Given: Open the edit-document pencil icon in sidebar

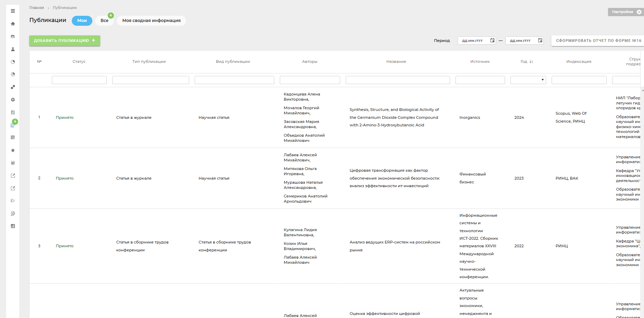Looking at the screenshot, I should (13, 213).
